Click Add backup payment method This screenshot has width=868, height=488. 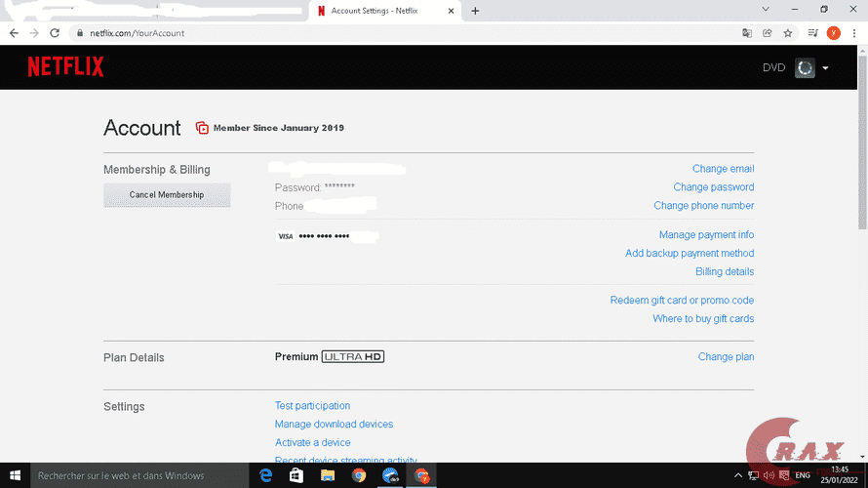pyautogui.click(x=690, y=253)
